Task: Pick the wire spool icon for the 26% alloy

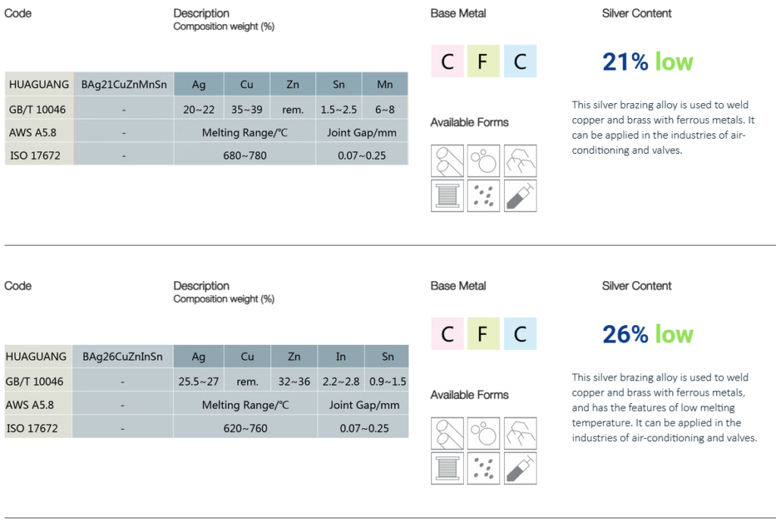Action: point(447,468)
